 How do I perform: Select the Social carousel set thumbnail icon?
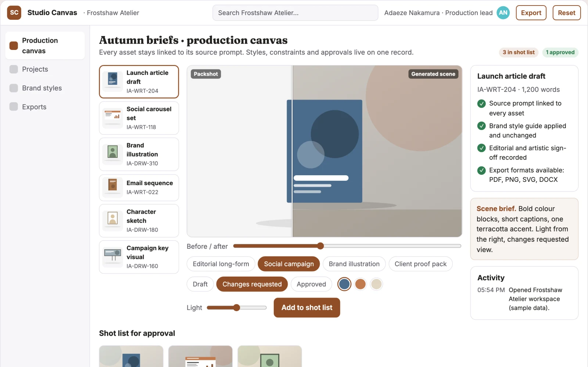pos(112,118)
